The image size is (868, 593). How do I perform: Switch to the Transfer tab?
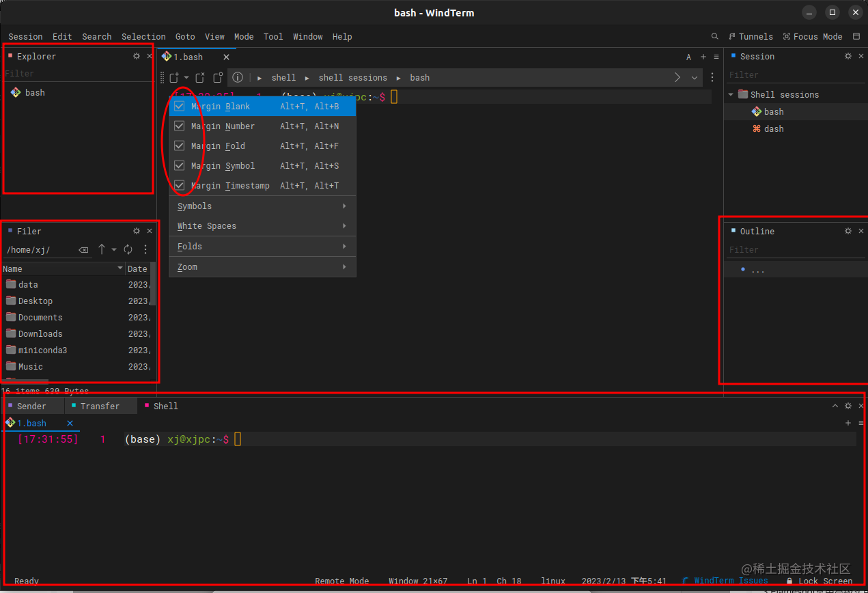coord(100,406)
